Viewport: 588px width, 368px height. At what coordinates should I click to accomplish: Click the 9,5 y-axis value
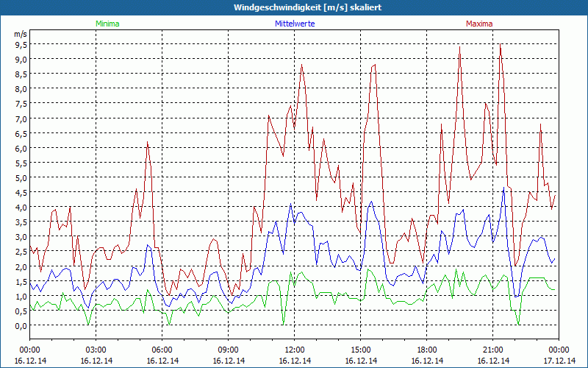[x=21, y=44]
